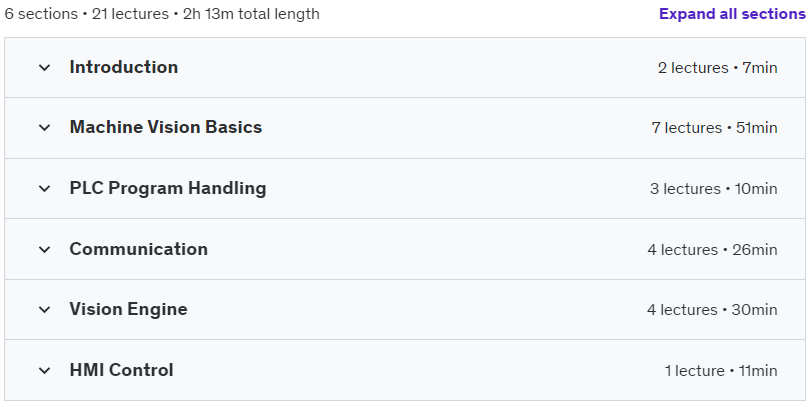Click the "1 lecture • 11min" label
This screenshot has width=811, height=407.
point(721,371)
